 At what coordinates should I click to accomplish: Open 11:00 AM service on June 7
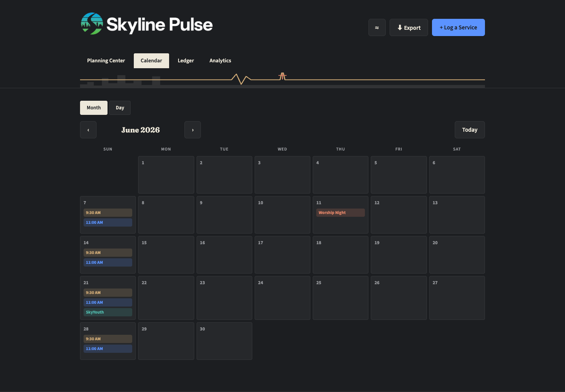click(108, 222)
